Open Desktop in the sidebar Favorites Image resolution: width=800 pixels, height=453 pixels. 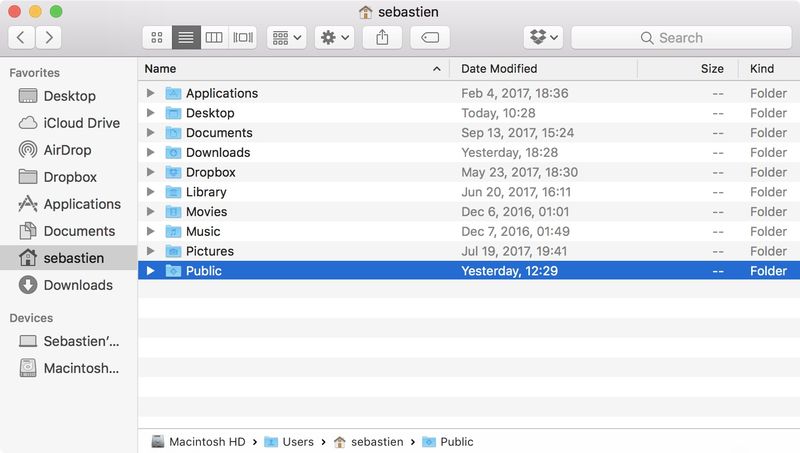click(x=69, y=96)
